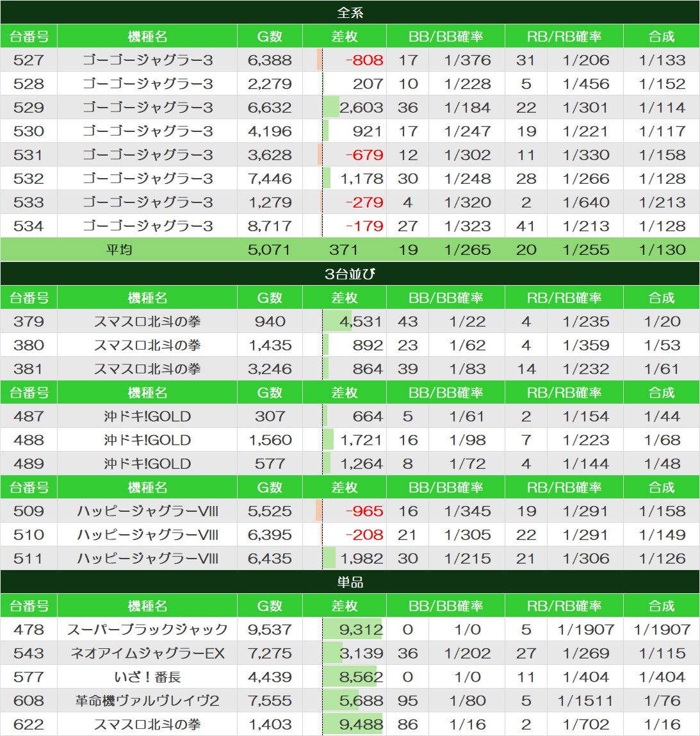
Task: Click the 1/115 combined rate in row 543
Action: coord(662,653)
